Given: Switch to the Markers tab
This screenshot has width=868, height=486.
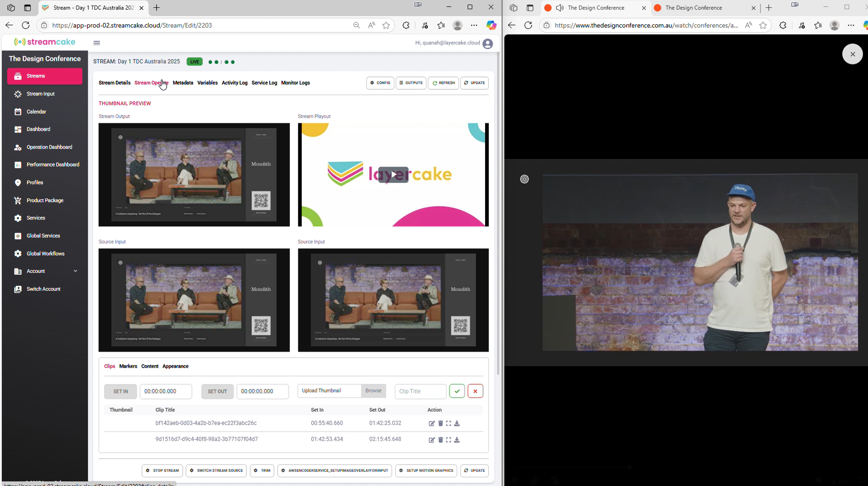Looking at the screenshot, I should (x=128, y=366).
